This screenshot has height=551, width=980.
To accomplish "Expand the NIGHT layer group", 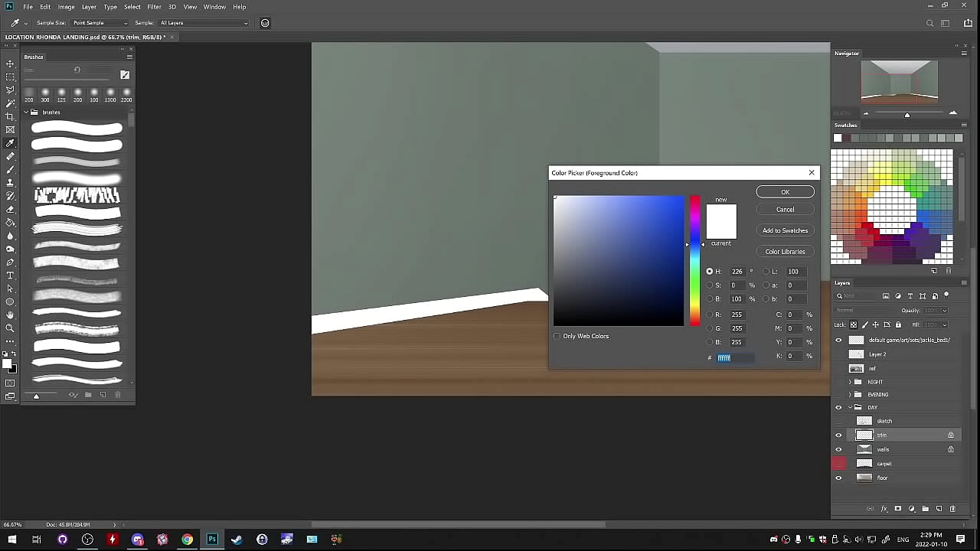I will coord(849,381).
